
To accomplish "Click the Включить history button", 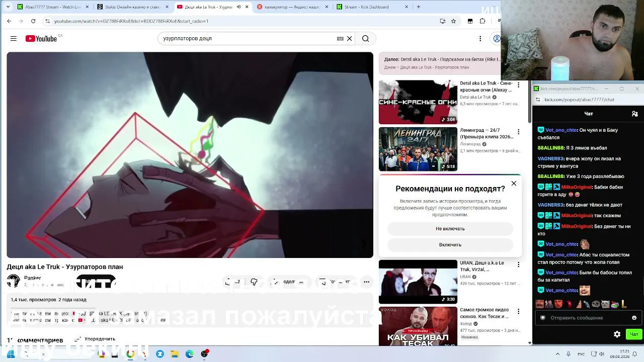I will [x=450, y=245].
